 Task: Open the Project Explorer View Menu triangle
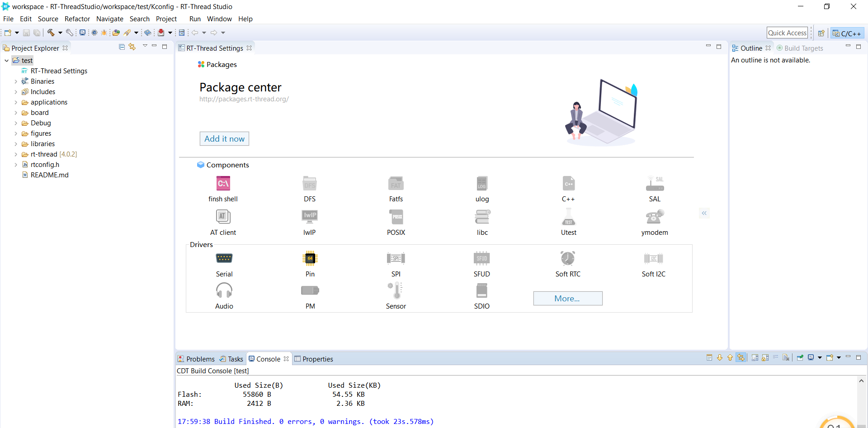coord(145,46)
